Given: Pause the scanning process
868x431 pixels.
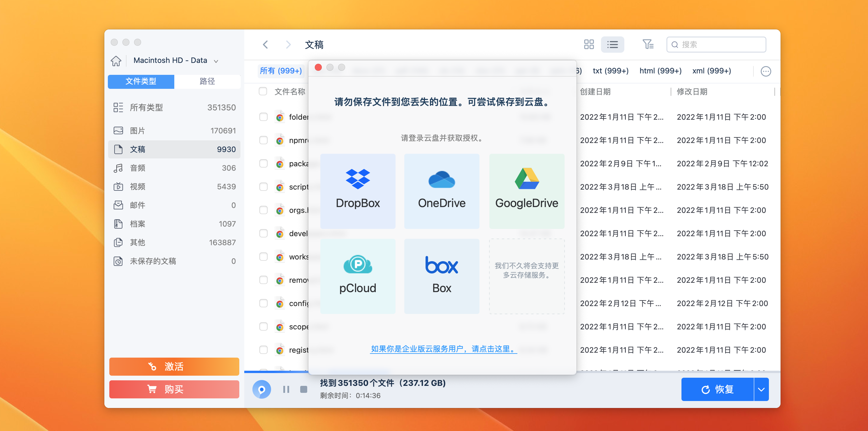Looking at the screenshot, I should tap(286, 389).
